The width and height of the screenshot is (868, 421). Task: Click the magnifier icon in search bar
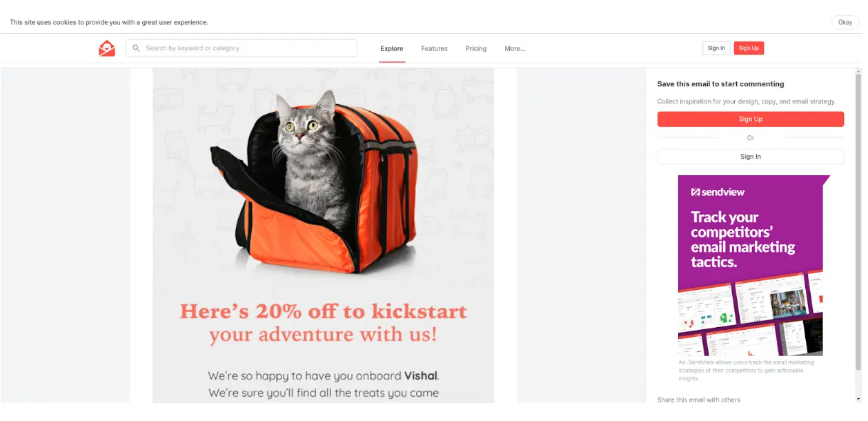[x=137, y=48]
